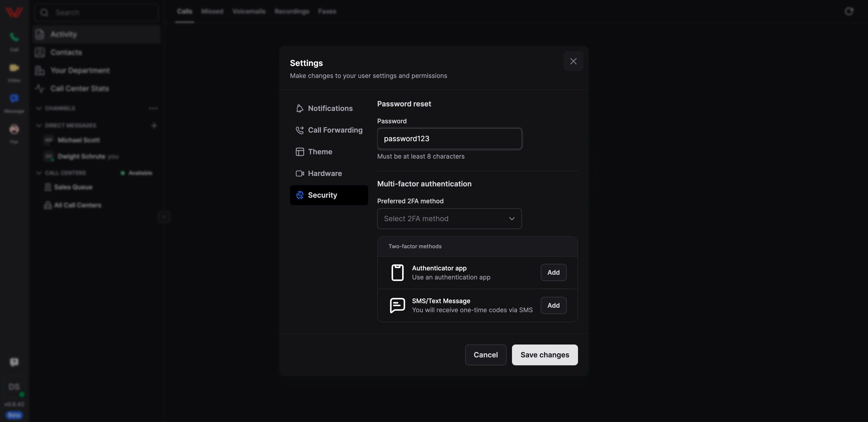Viewport: 868px width, 422px height.
Task: Select the Call Forwarding phone icon
Action: 300,130
